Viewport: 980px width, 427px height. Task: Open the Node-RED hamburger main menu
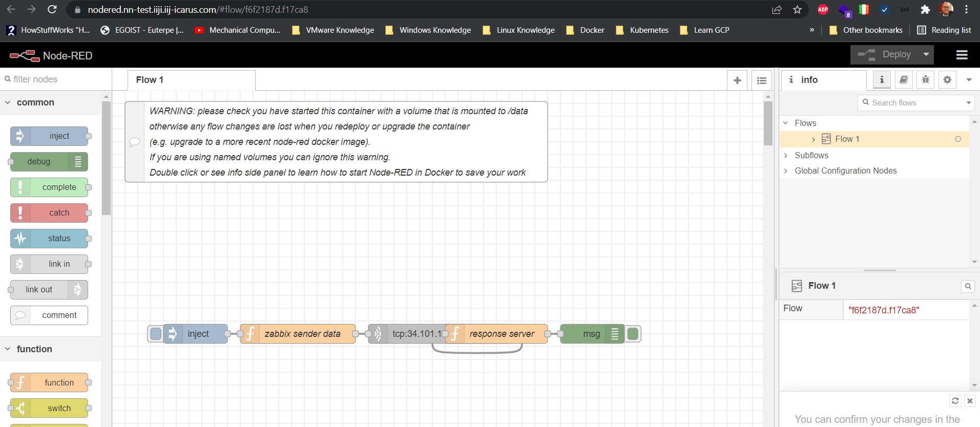962,55
